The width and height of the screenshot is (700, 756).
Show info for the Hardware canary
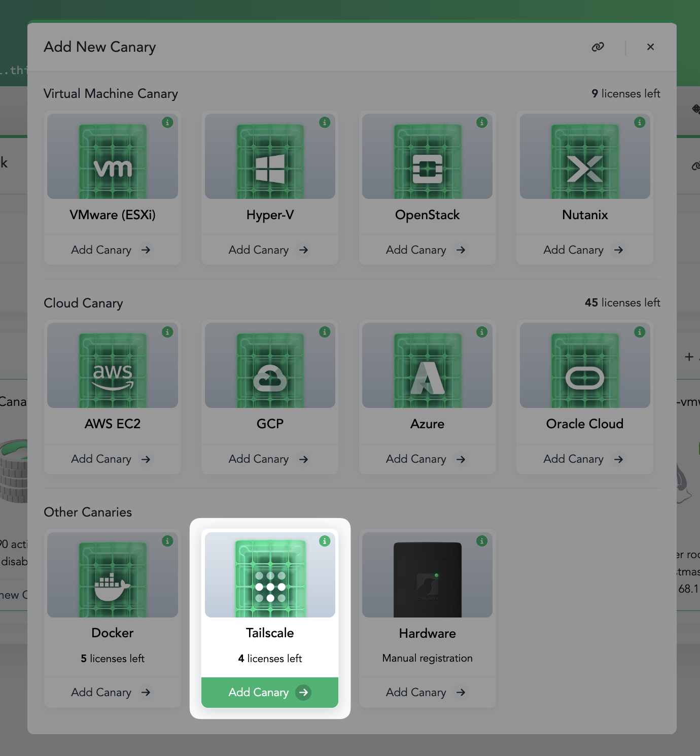[482, 541]
